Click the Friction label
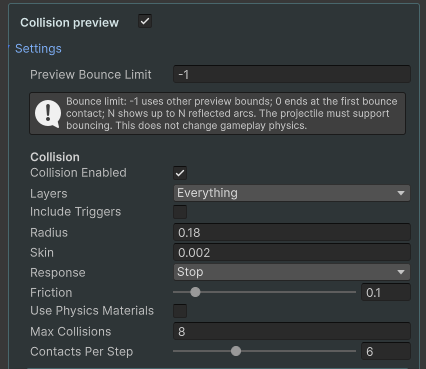The width and height of the screenshot is (426, 369). 51,292
